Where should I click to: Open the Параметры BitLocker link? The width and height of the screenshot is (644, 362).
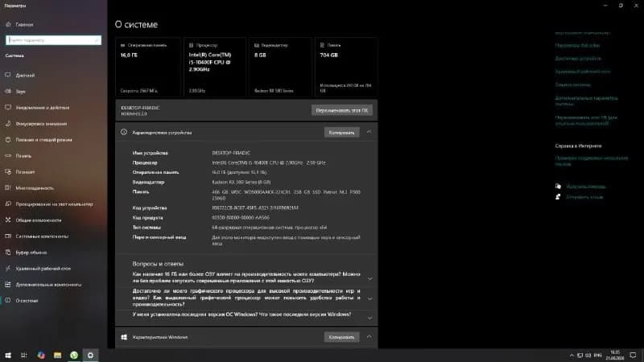pyautogui.click(x=577, y=46)
